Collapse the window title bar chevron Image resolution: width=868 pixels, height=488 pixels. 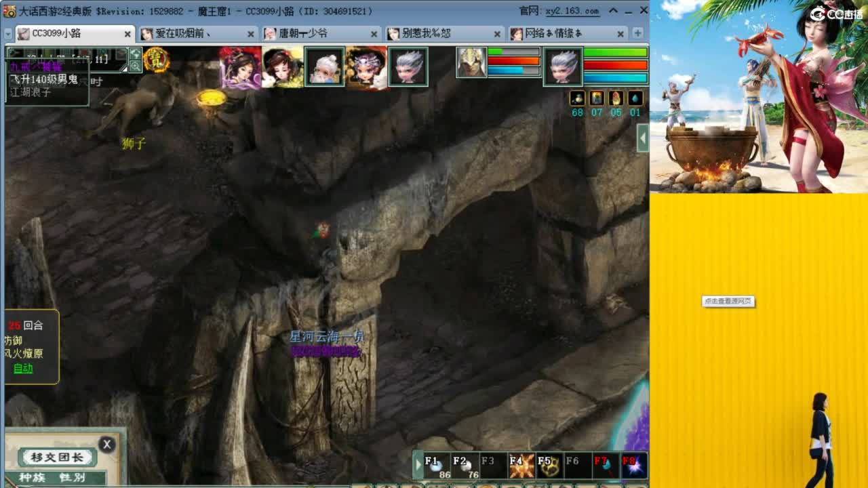click(x=613, y=11)
